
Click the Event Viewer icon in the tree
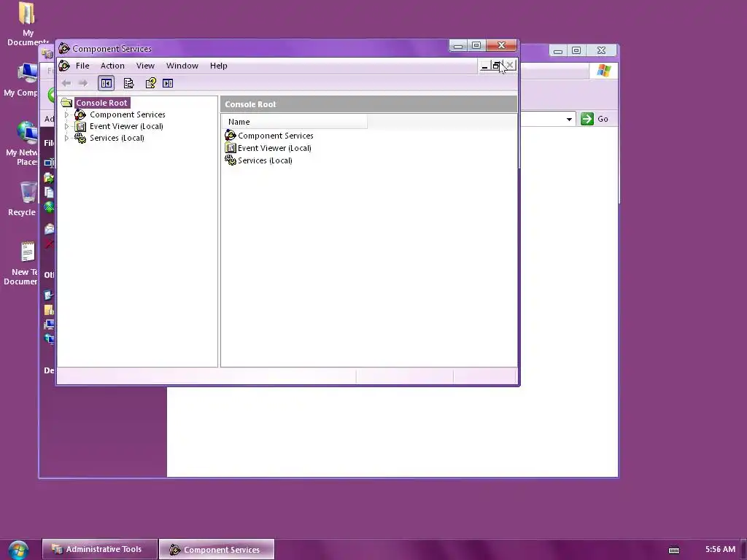click(x=80, y=126)
